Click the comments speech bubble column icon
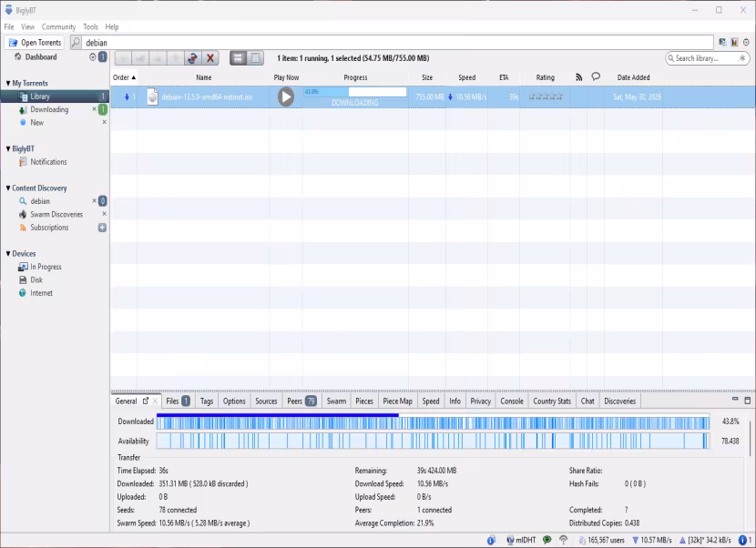 pos(596,76)
